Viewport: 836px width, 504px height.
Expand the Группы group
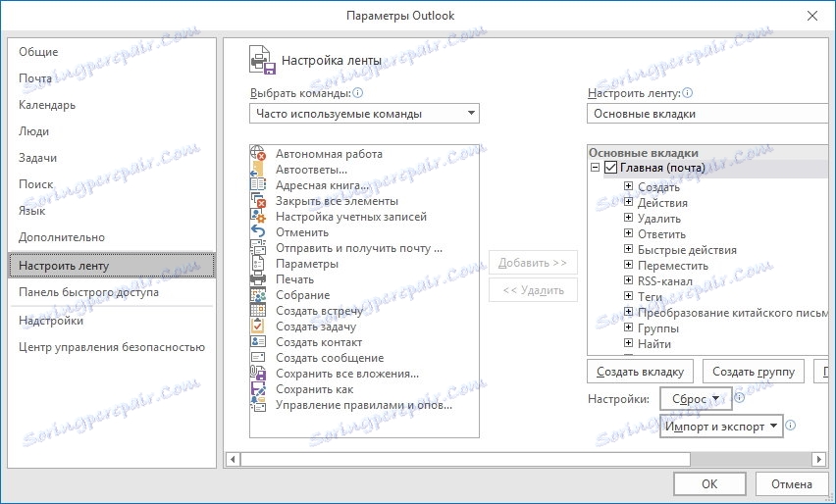pyautogui.click(x=629, y=328)
